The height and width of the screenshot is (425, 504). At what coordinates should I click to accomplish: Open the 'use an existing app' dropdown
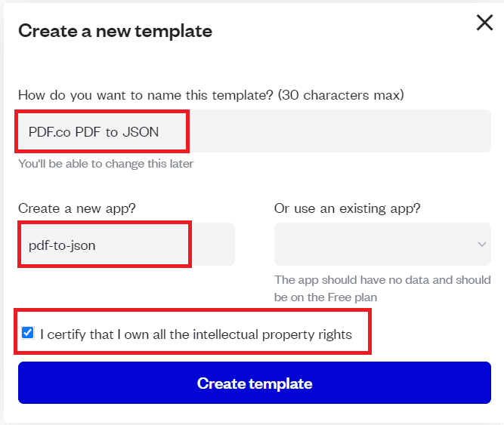point(382,245)
